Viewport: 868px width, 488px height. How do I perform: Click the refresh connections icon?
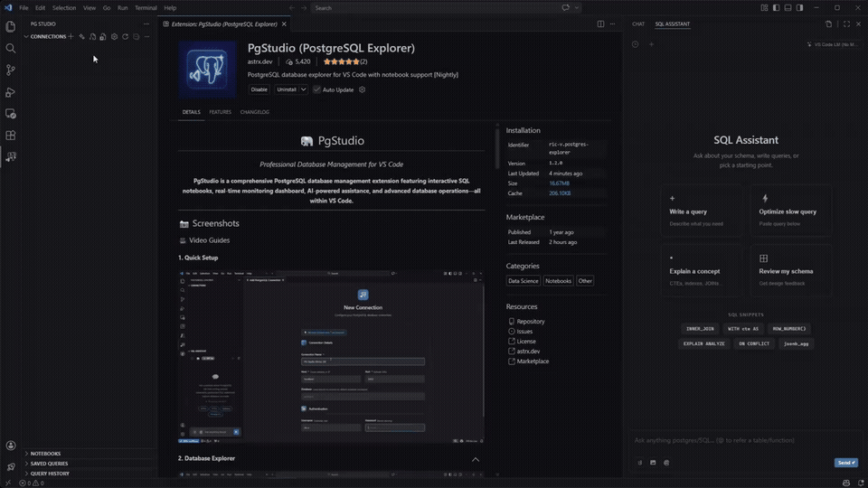tap(125, 36)
